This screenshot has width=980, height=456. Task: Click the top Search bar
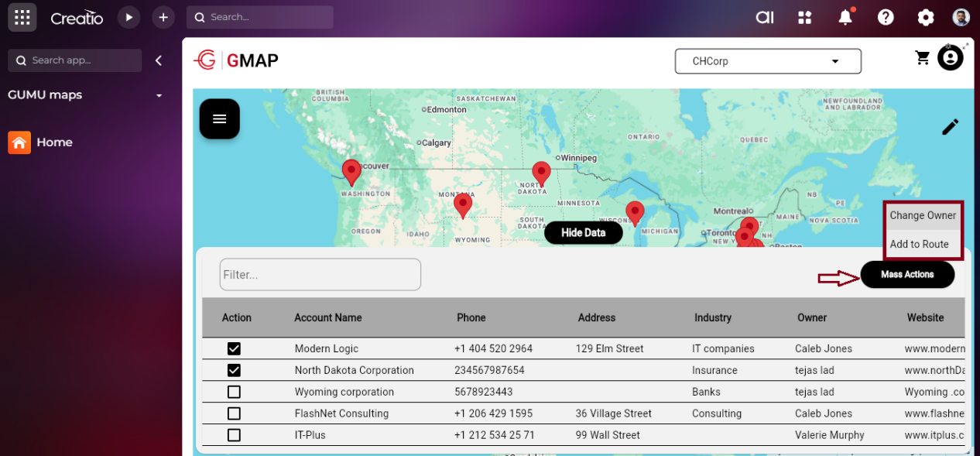coord(260,17)
